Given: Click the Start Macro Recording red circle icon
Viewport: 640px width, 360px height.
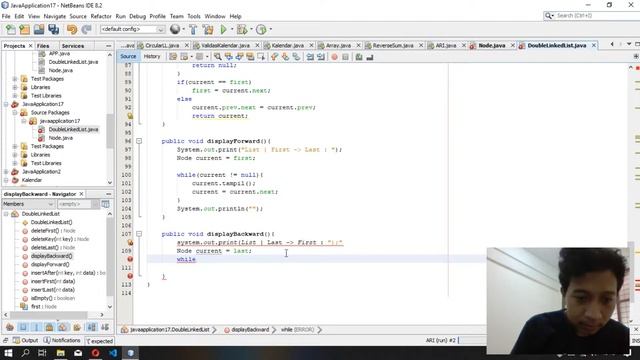Looking at the screenshot, I should pyautogui.click(x=334, y=57).
